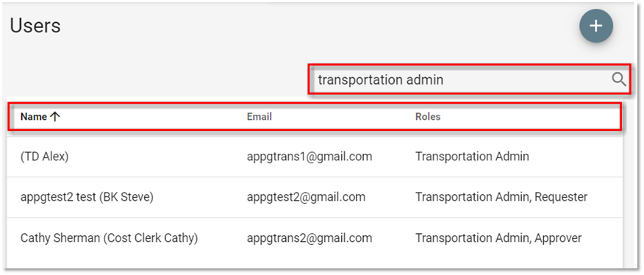Click the gray area left of the search box
The height and width of the screenshot is (275, 644).
click(x=156, y=79)
